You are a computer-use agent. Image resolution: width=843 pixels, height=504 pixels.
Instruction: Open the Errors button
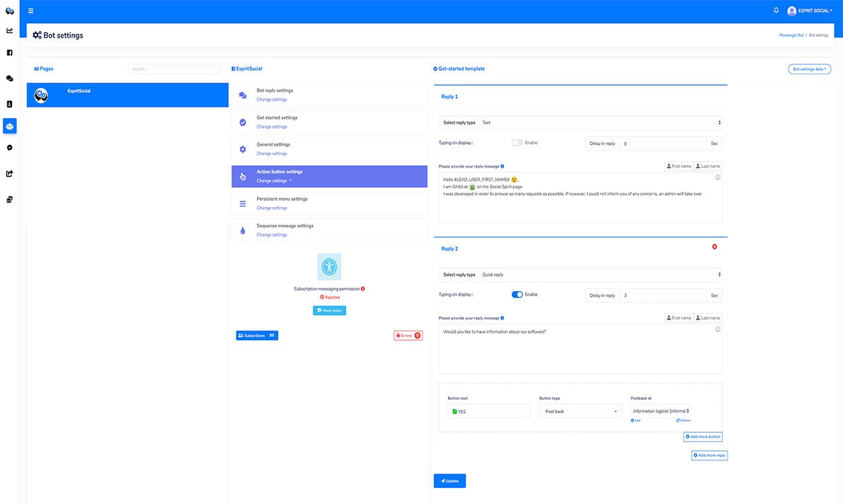(x=408, y=336)
